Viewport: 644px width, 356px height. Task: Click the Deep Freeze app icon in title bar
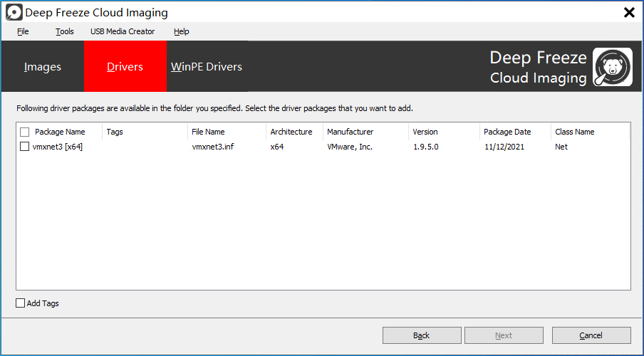pyautogui.click(x=14, y=12)
